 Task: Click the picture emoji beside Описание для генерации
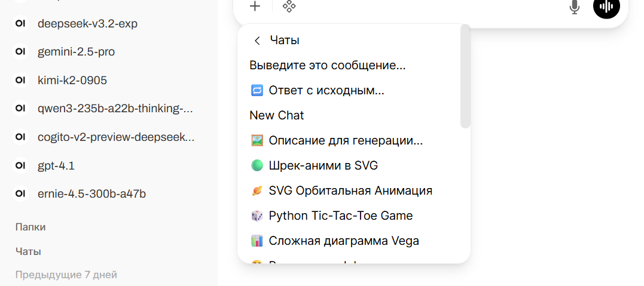(x=257, y=141)
